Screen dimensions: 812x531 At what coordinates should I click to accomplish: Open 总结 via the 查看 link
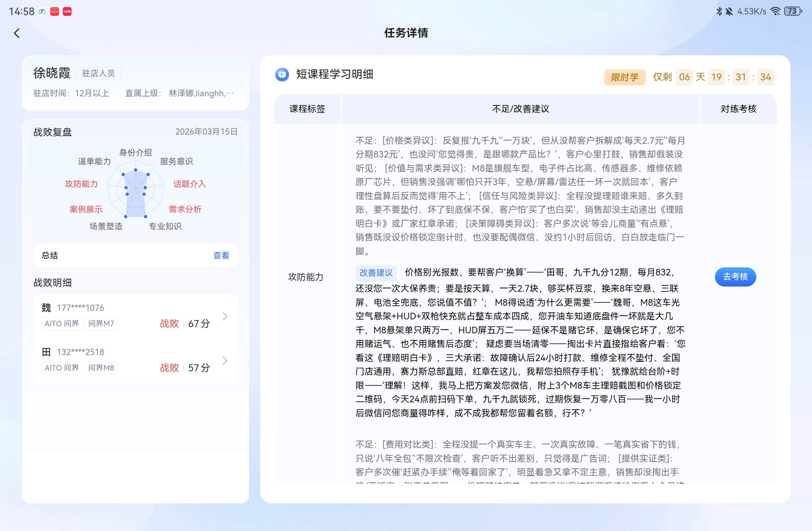[221, 255]
